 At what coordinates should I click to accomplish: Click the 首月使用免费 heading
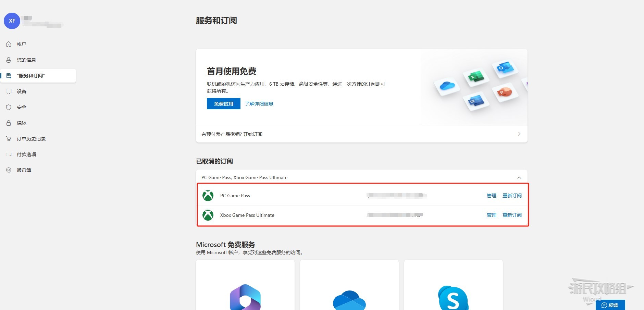click(x=232, y=71)
